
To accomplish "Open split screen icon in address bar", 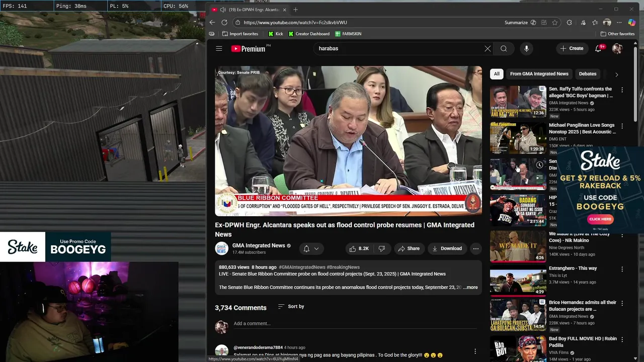I will [544, 22].
